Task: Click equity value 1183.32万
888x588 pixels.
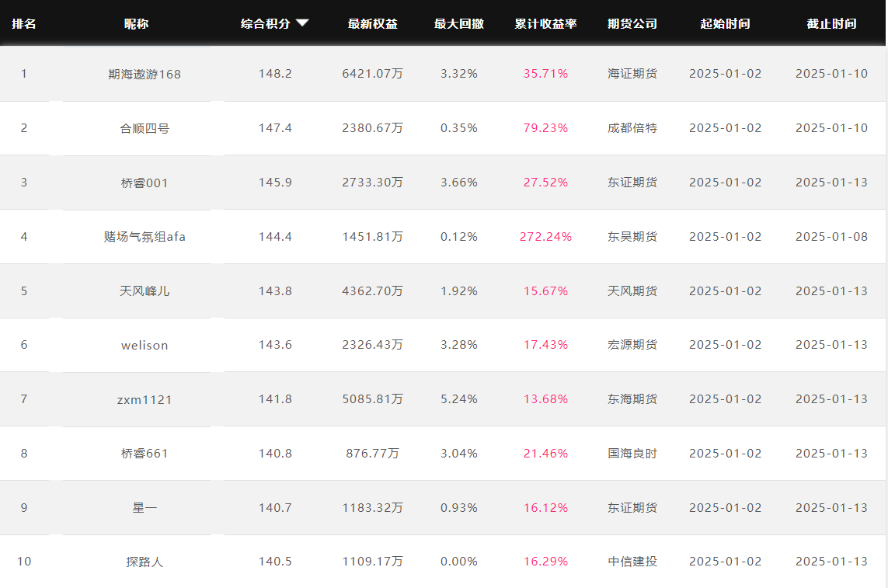Action: point(373,508)
